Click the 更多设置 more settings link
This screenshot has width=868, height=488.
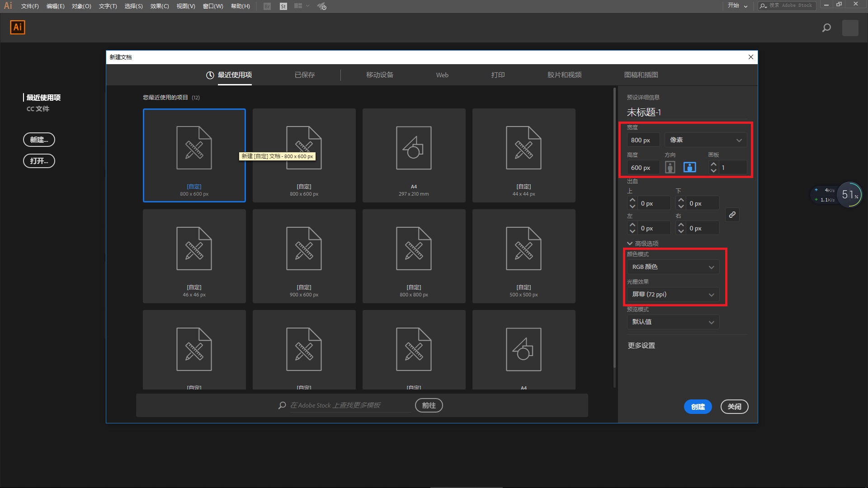click(641, 346)
